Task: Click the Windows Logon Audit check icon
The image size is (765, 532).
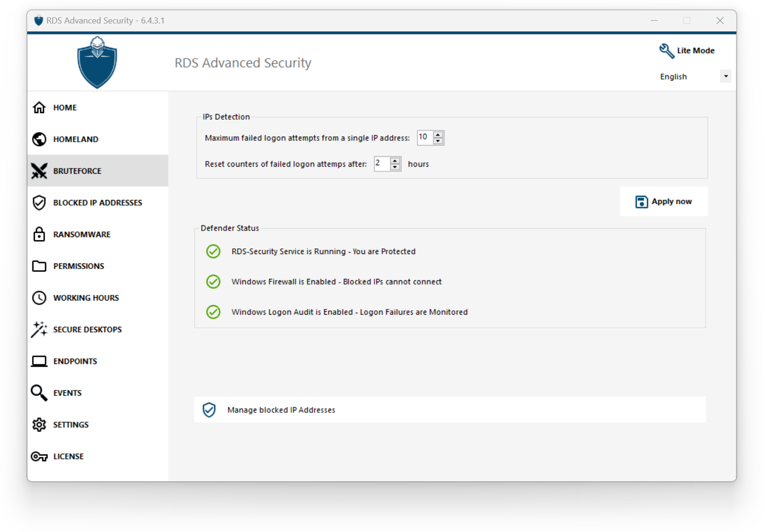Action: point(213,312)
